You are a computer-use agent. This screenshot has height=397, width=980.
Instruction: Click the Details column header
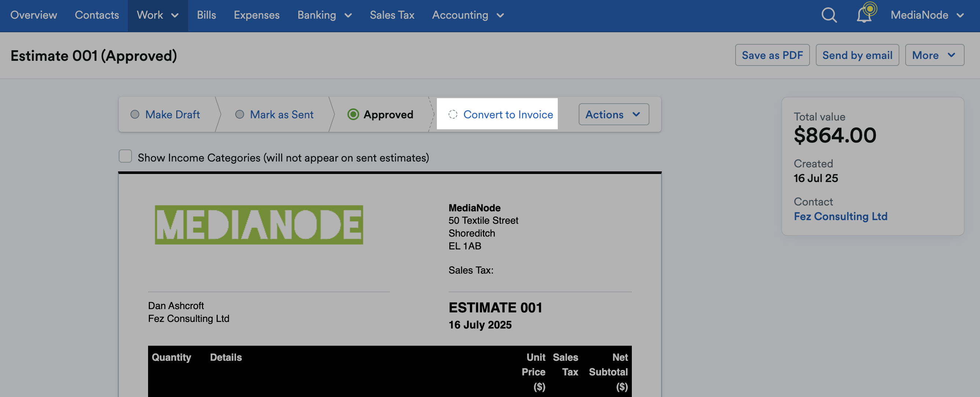[226, 357]
